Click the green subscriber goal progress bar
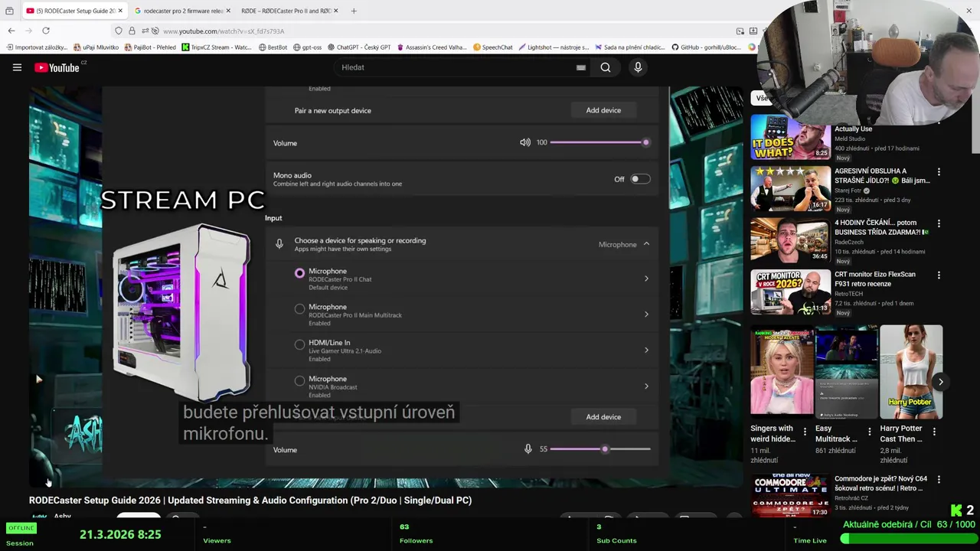This screenshot has width=980, height=551. (x=908, y=539)
